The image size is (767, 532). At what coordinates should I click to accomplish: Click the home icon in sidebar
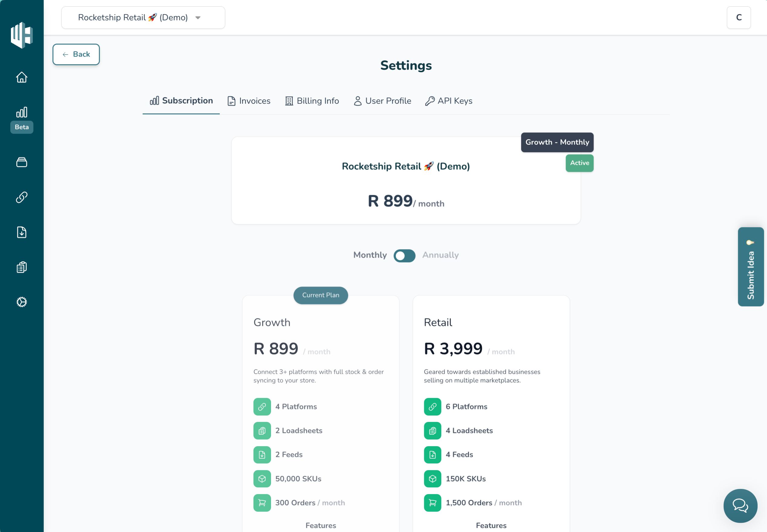pyautogui.click(x=22, y=77)
